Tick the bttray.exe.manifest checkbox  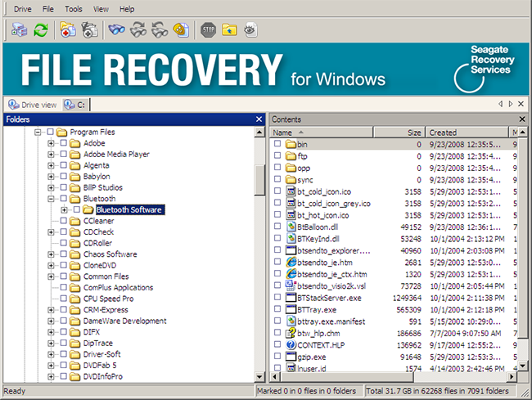coord(277,321)
